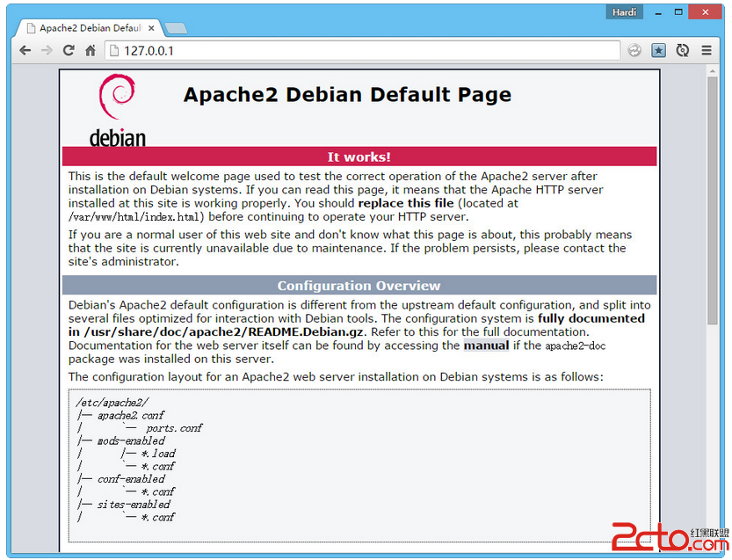The height and width of the screenshot is (560, 732).
Task: Click conf-enabled in the config tree
Action: point(131,479)
